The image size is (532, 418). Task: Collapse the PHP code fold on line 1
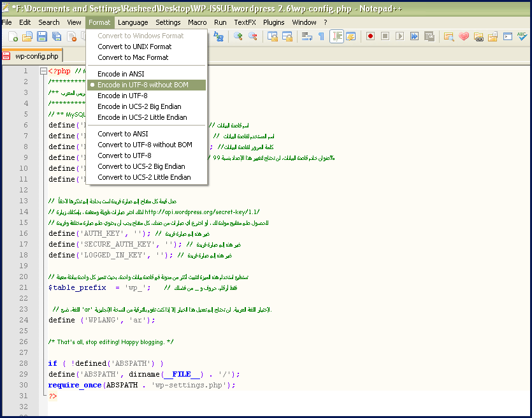(x=43, y=71)
